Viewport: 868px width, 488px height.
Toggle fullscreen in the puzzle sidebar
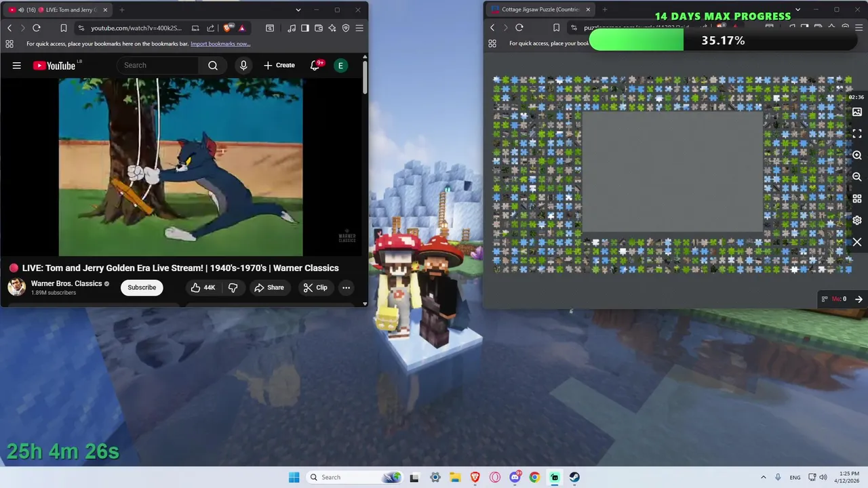click(857, 134)
